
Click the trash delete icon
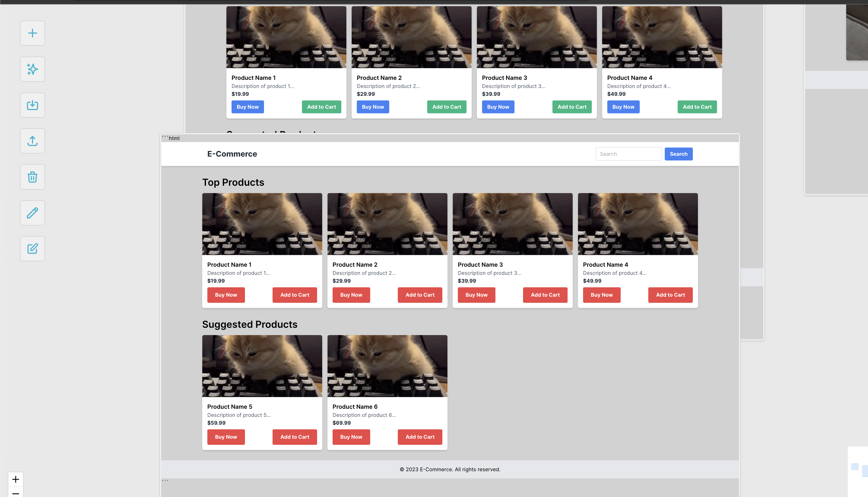pos(33,177)
